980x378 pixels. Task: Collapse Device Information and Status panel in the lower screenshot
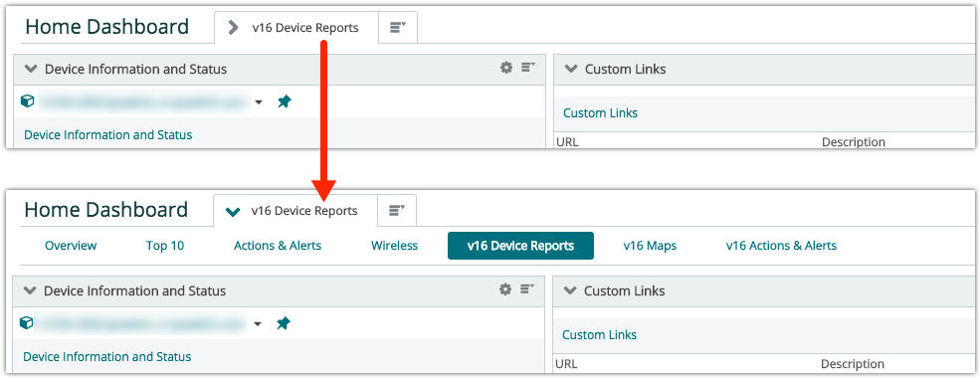pyautogui.click(x=30, y=290)
